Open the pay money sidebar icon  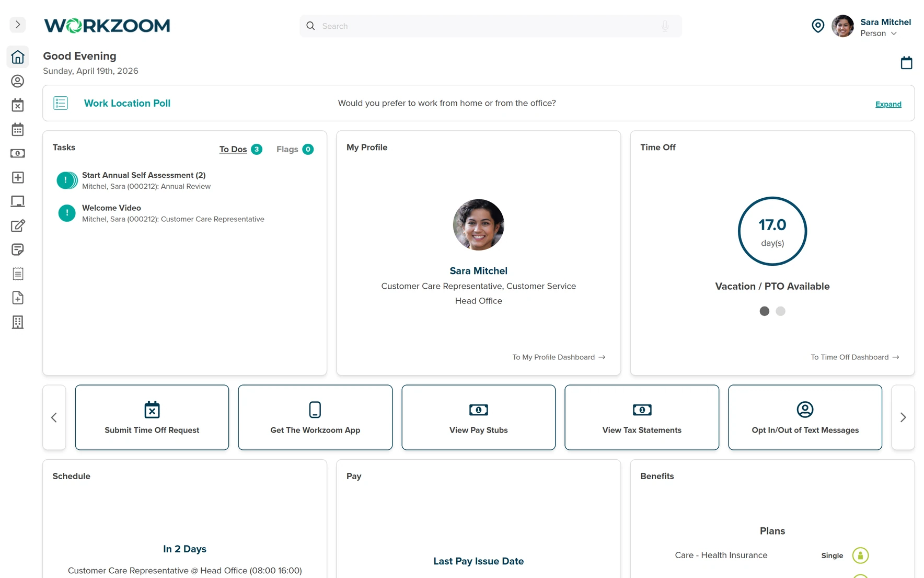(18, 153)
